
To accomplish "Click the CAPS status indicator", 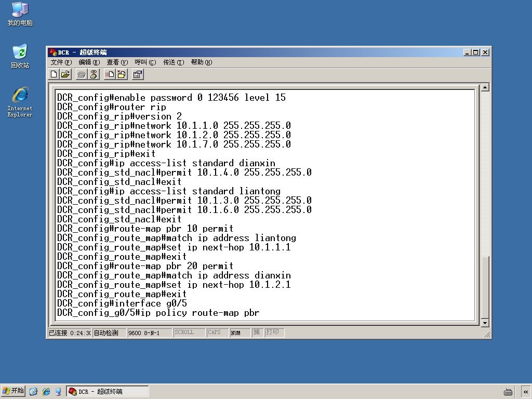I will tap(217, 332).
